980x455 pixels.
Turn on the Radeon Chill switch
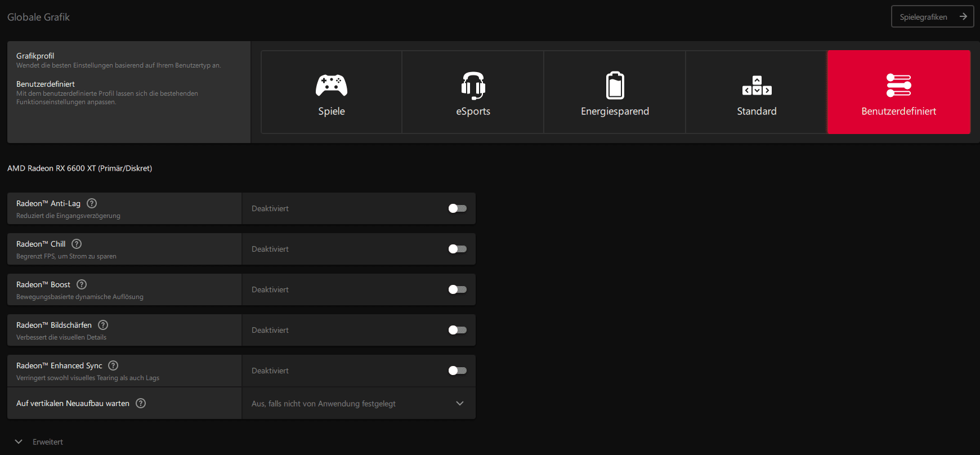point(458,249)
